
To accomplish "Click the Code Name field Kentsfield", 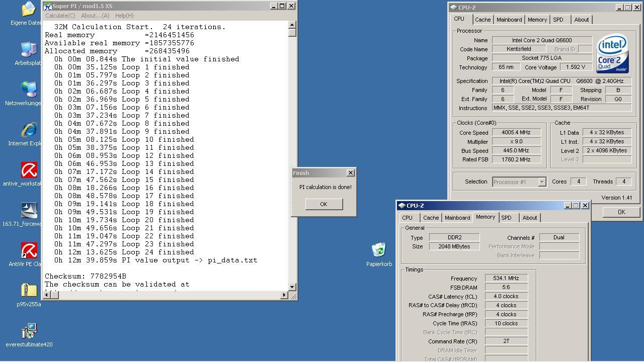I will coord(519,49).
